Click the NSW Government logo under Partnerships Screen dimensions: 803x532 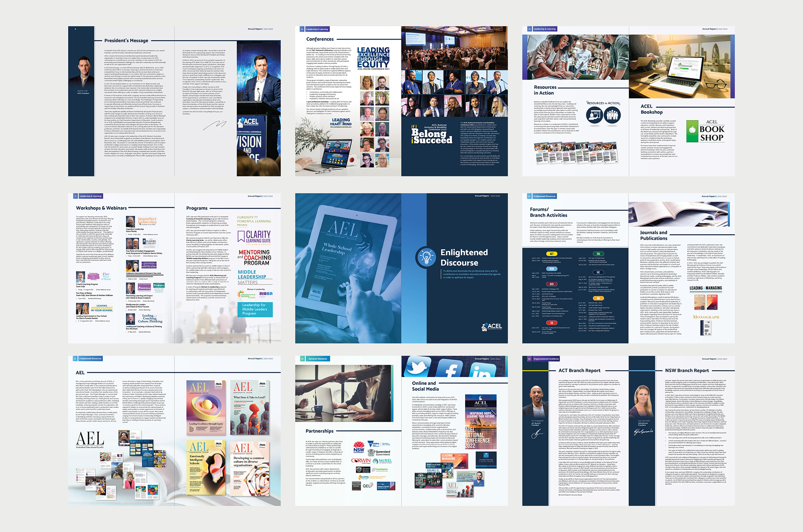(x=358, y=447)
